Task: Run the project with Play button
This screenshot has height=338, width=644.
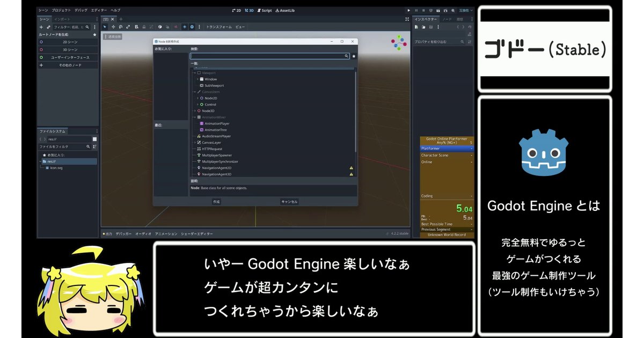Action: click(408, 10)
